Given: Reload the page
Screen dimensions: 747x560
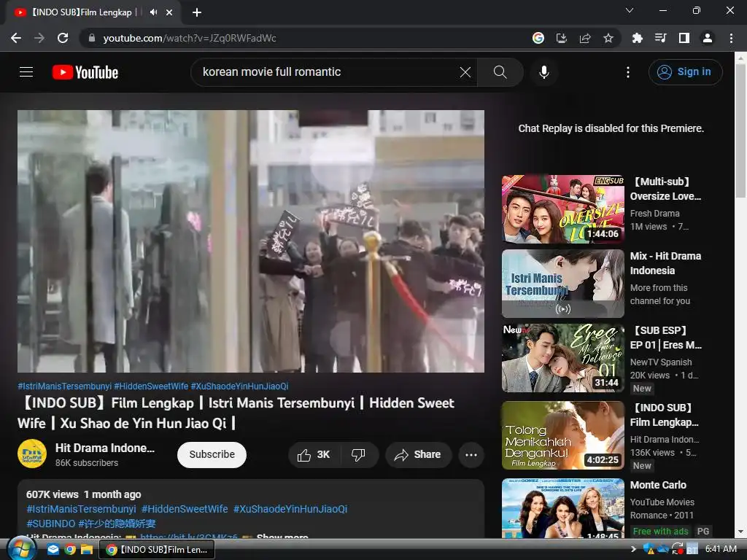Looking at the screenshot, I should 63,38.
